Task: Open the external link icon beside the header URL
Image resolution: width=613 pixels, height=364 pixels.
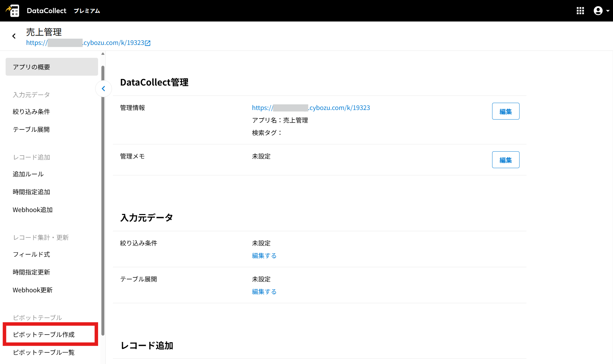Action: click(148, 43)
